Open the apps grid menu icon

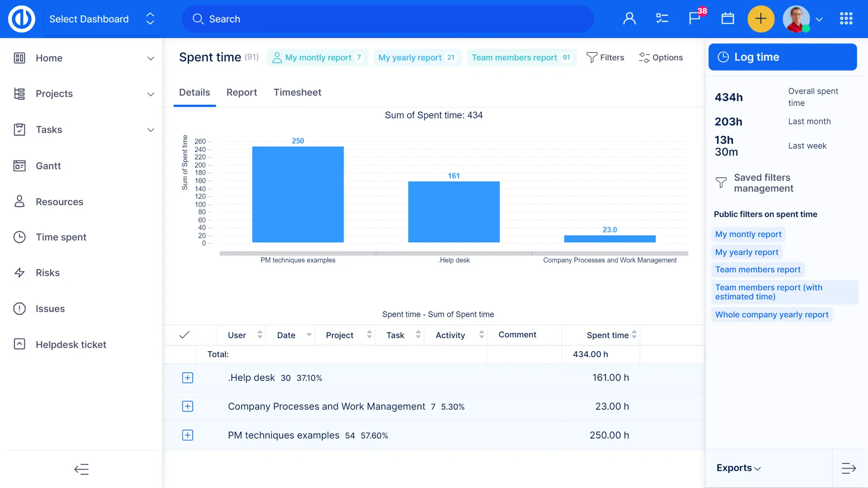(846, 19)
